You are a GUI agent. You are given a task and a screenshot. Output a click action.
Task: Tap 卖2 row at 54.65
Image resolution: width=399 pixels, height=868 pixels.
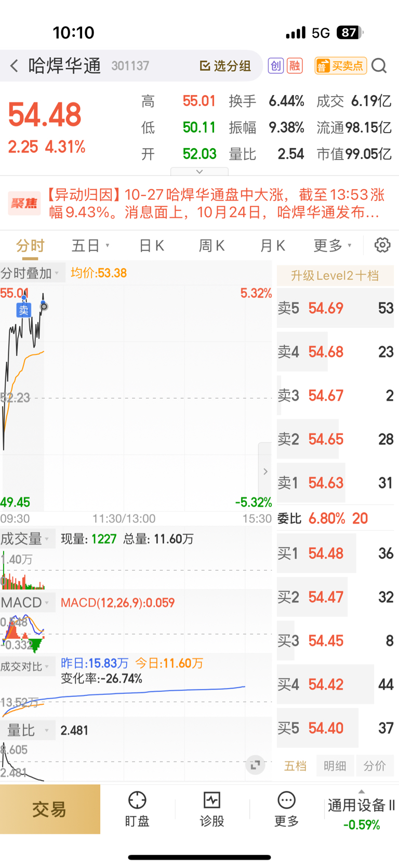coord(335,439)
